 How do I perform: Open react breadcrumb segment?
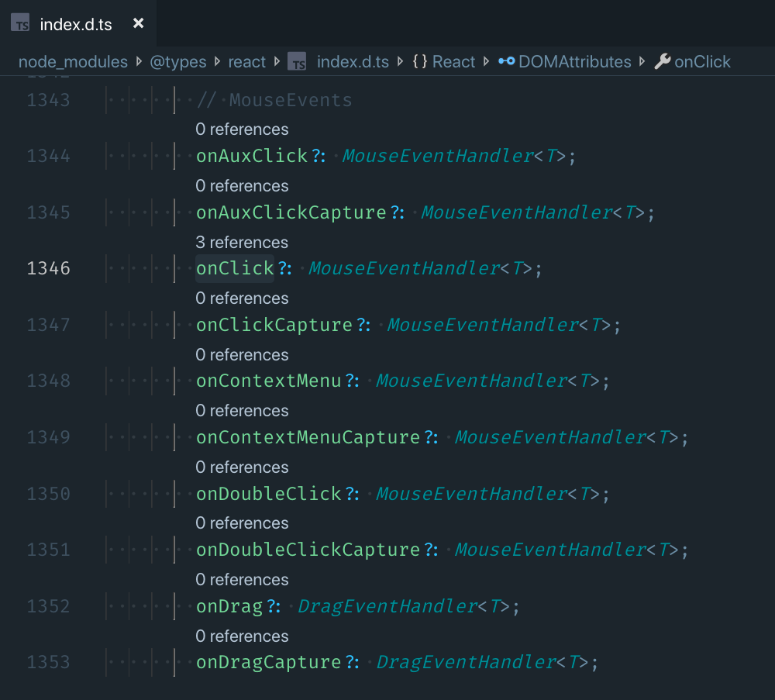pos(246,62)
